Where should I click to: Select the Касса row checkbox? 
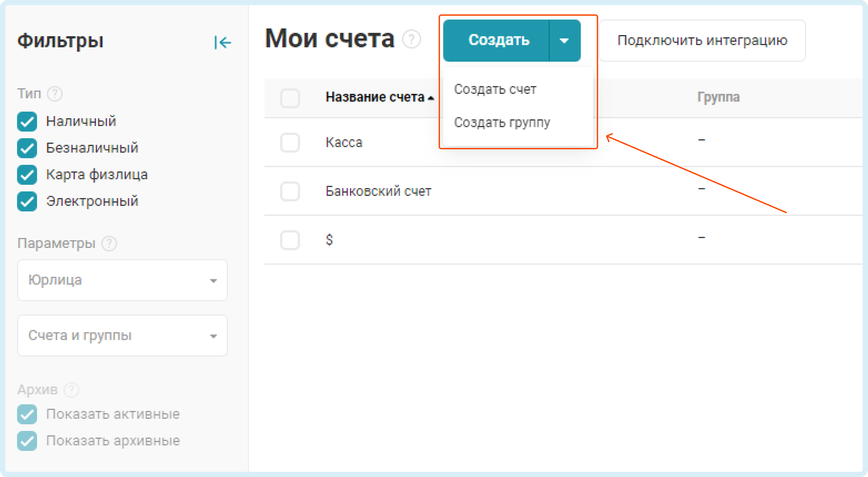pos(290,143)
